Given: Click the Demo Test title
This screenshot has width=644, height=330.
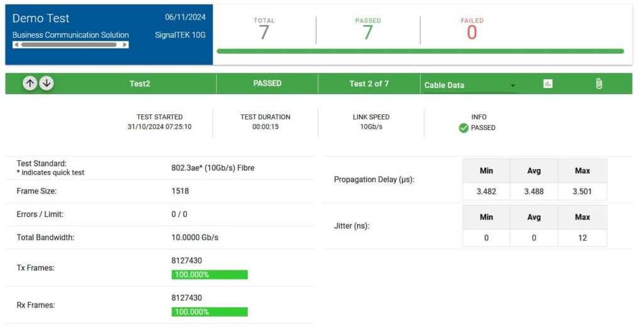Looking at the screenshot, I should (x=41, y=18).
